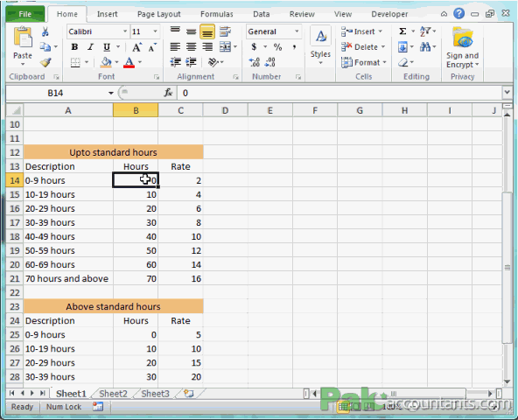Open the Borders dropdown arrow
518x420 pixels.
[x=87, y=62]
